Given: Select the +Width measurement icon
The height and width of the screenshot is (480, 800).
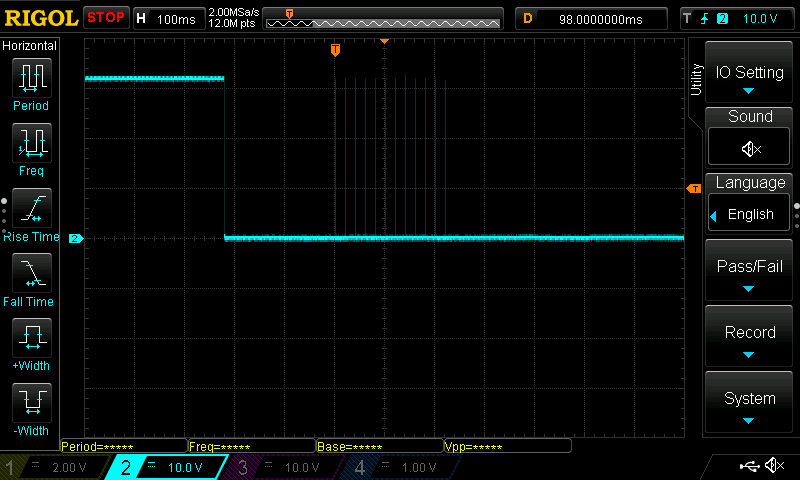Looking at the screenshot, I should (32, 338).
